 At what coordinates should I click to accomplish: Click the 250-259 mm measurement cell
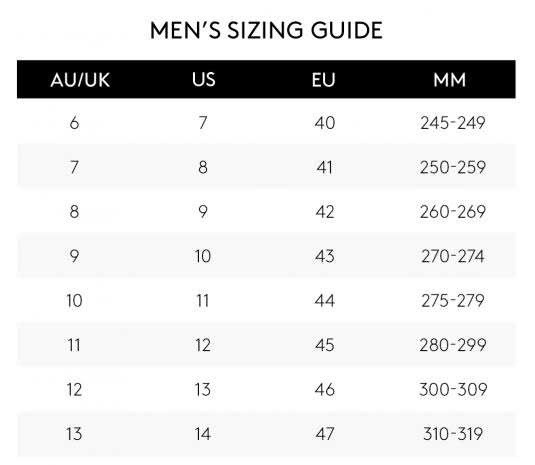pos(453,167)
